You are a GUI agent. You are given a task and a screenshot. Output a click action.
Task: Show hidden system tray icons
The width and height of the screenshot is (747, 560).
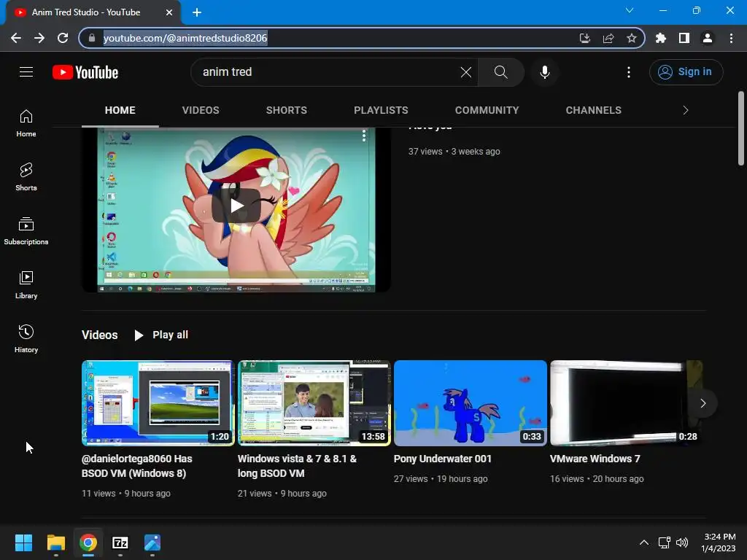coord(643,542)
